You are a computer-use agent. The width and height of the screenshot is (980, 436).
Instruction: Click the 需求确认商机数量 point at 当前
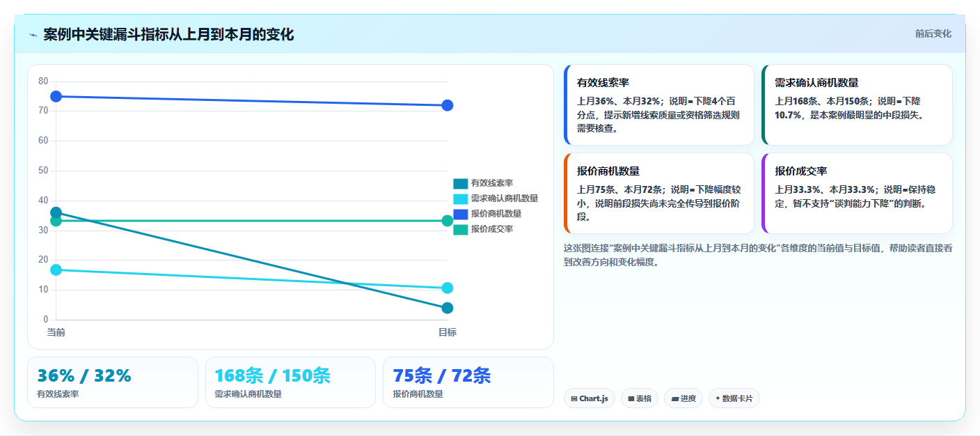coord(56,270)
